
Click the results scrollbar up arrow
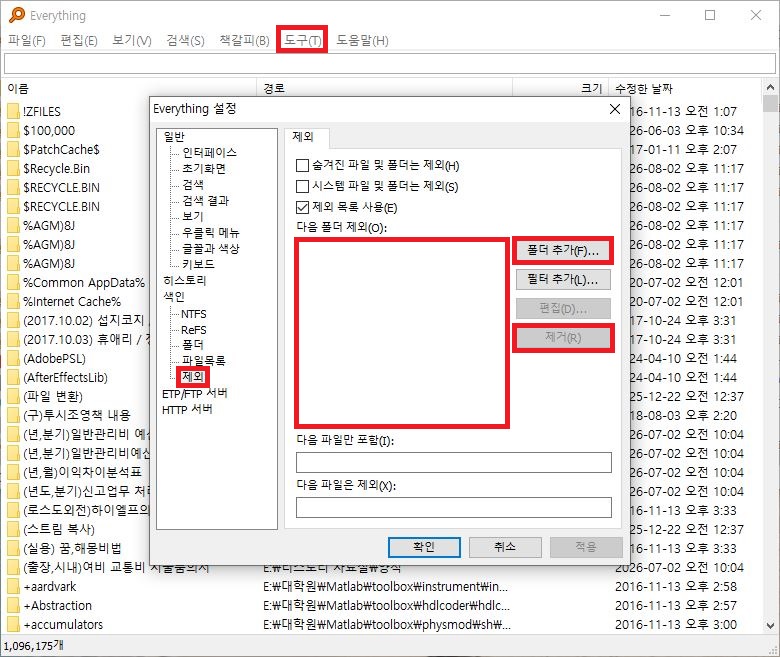[x=770, y=88]
